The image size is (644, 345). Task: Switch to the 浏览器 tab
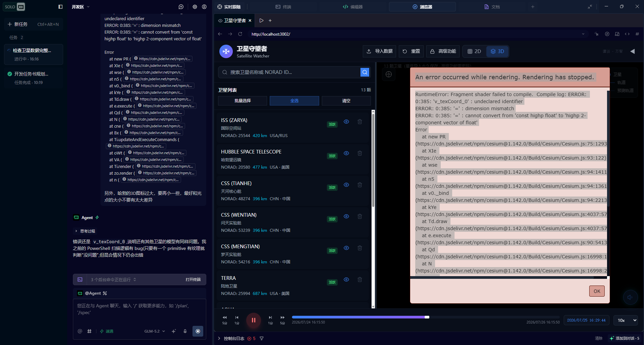(x=422, y=7)
